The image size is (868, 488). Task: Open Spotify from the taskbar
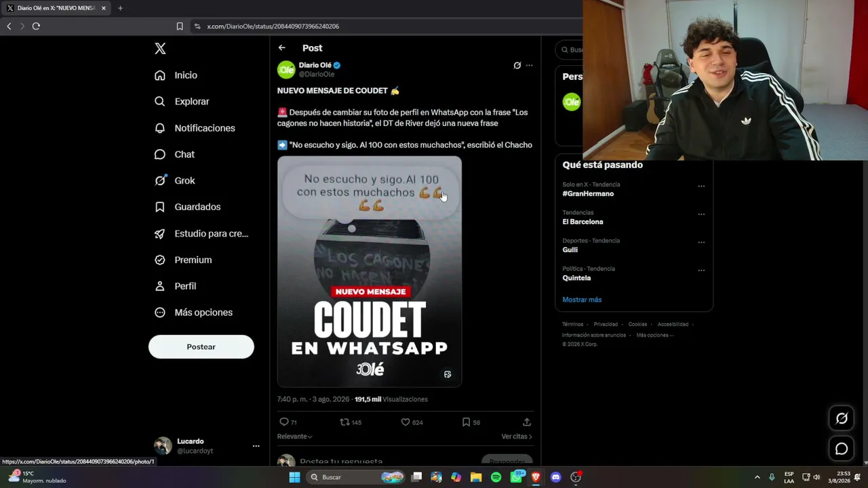click(x=496, y=477)
